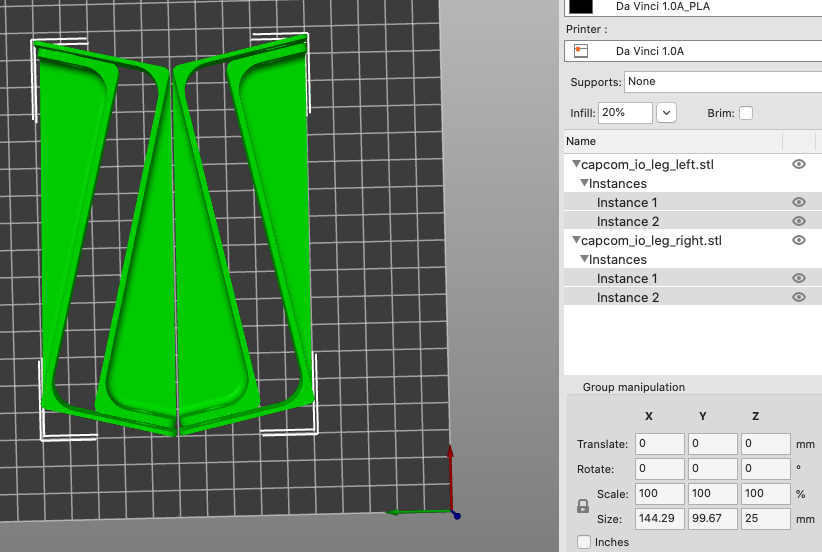Toggle visibility of right leg Instance 1

(798, 278)
